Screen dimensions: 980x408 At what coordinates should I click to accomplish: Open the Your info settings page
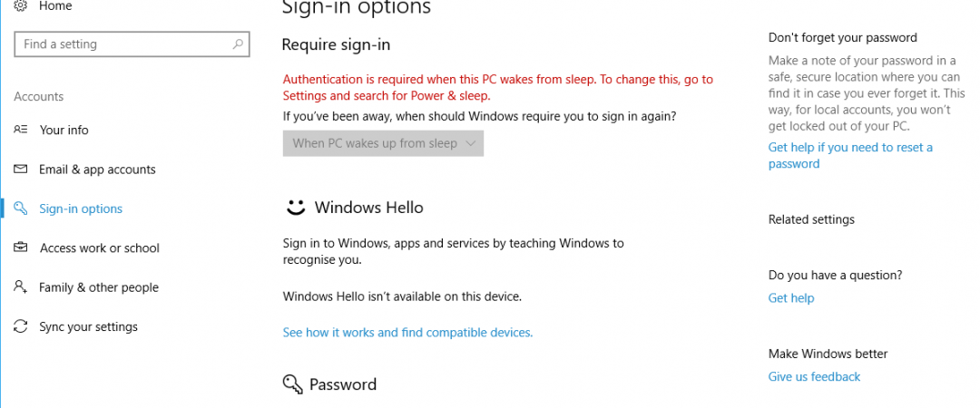coord(64,130)
